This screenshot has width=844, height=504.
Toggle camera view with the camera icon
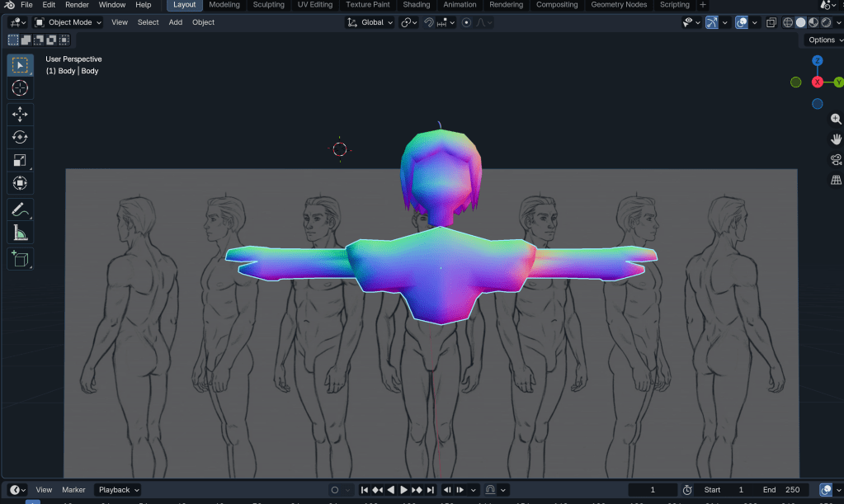[836, 160]
